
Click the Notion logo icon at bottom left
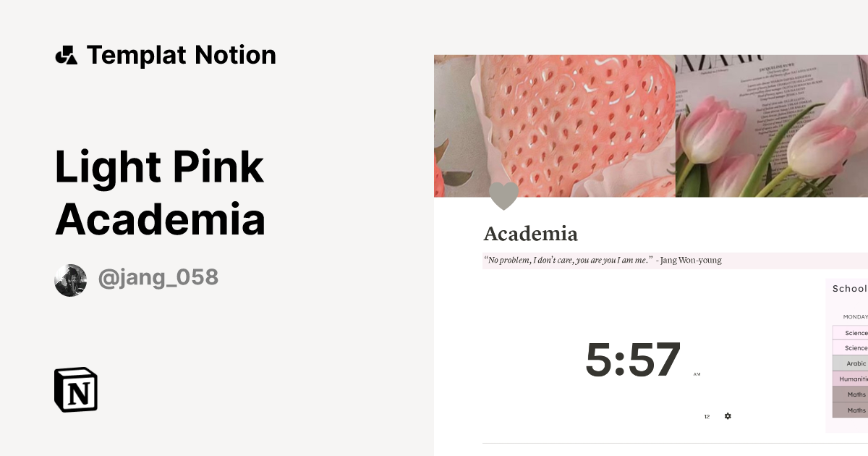pyautogui.click(x=75, y=390)
